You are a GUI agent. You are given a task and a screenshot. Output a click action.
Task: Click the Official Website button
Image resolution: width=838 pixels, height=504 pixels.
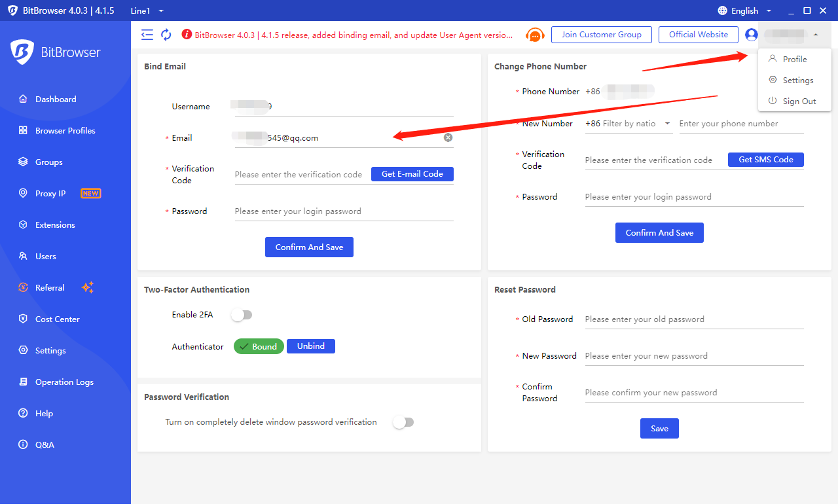click(x=699, y=35)
